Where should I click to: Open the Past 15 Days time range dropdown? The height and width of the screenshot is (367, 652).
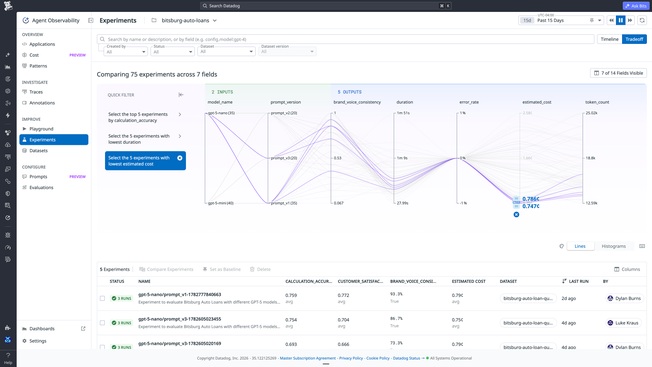click(561, 20)
